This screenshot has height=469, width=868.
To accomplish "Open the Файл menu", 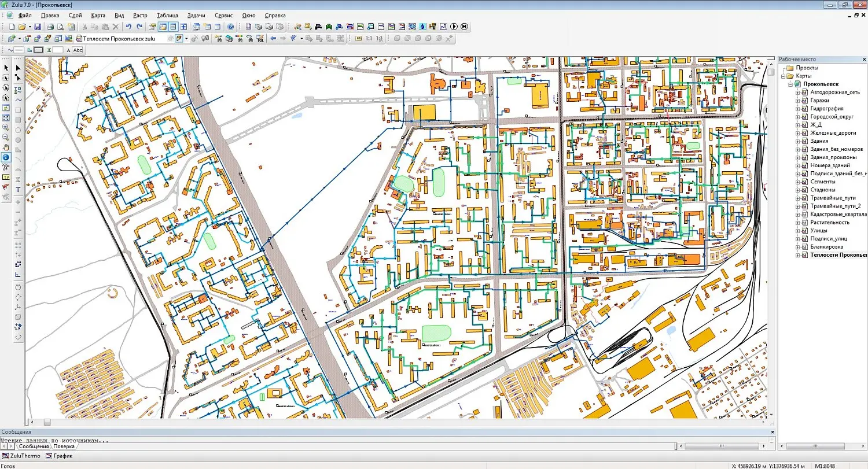I will point(25,16).
